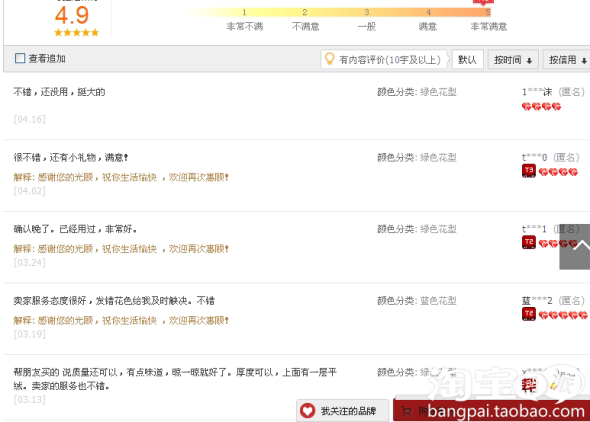Click red hearts credit icons of t***0
590x422 pixels.
(x=558, y=172)
